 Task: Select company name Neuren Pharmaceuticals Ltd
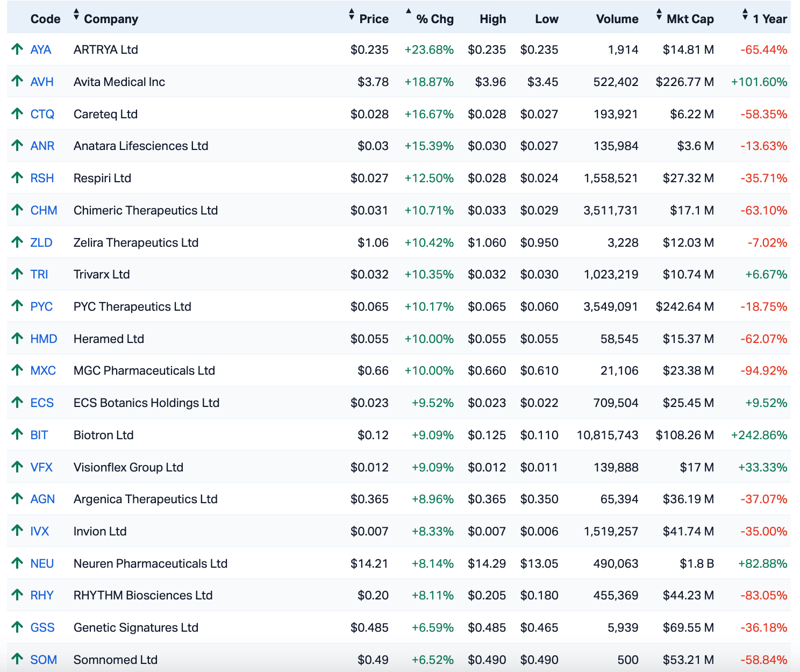click(151, 563)
